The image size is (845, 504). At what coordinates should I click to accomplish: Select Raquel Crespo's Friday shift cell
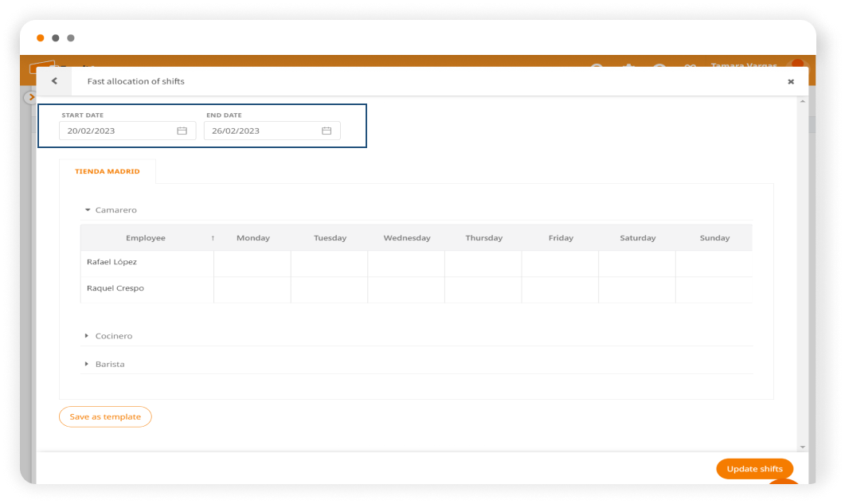560,290
